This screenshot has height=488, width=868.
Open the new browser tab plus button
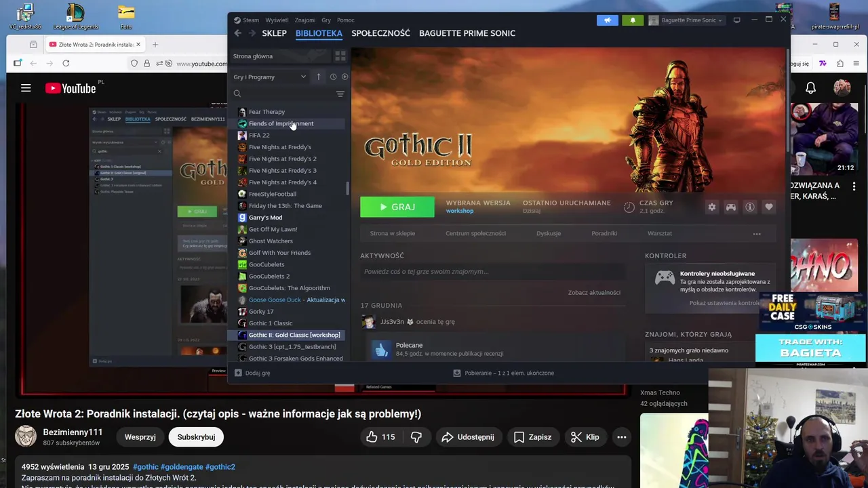[155, 45]
